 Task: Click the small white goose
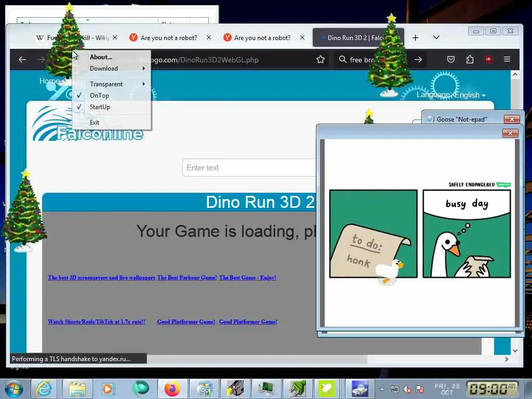390,270
